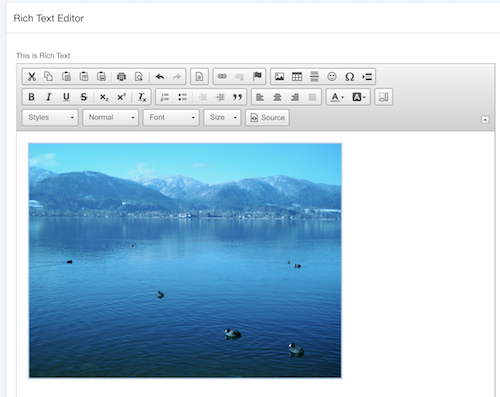This screenshot has width=500, height=397.
Task: Click the Paste clipboard icon
Action: (x=66, y=77)
